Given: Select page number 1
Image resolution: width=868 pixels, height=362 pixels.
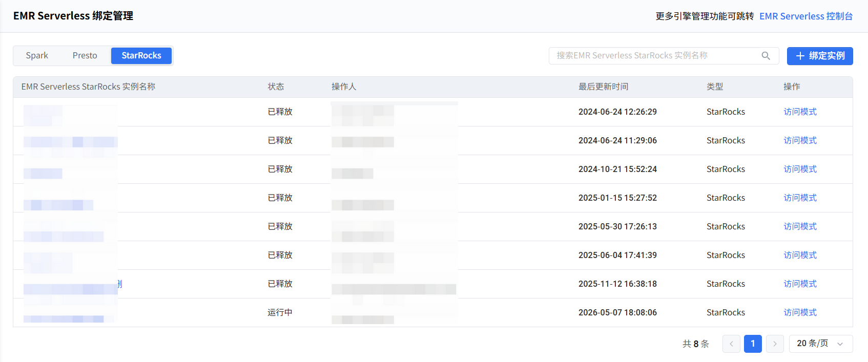Looking at the screenshot, I should tap(753, 344).
